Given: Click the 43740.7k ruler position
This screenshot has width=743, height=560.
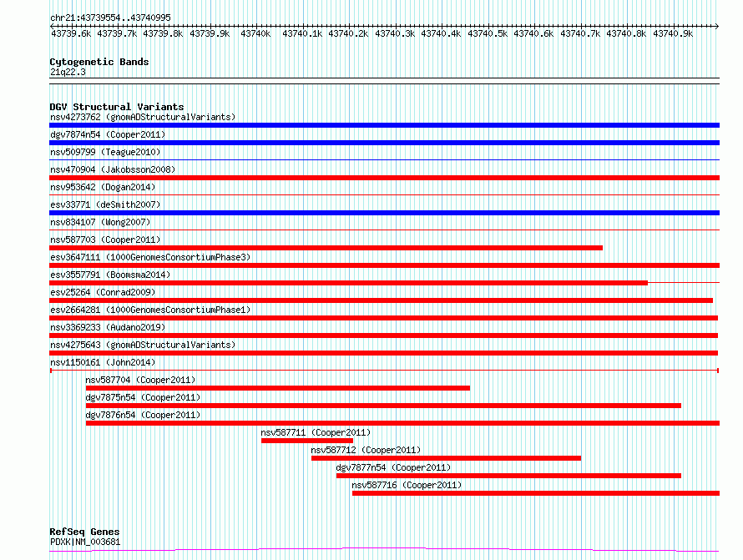Looking at the screenshot, I should (x=580, y=33).
